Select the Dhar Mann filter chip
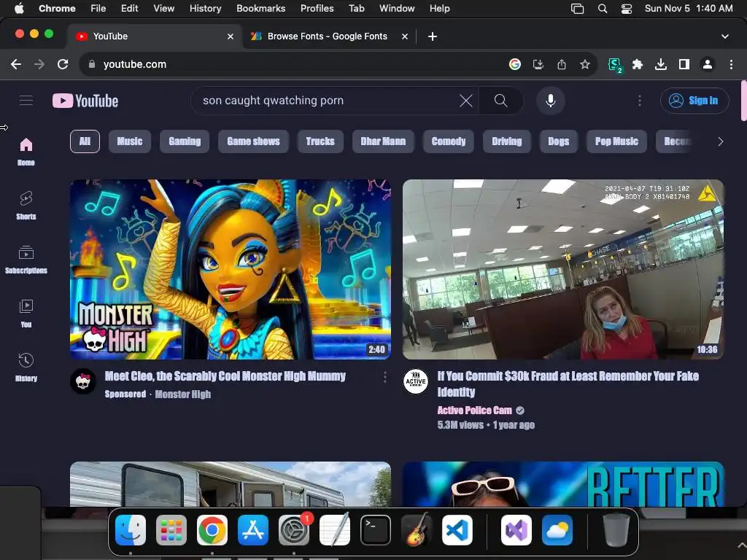 [x=383, y=141]
